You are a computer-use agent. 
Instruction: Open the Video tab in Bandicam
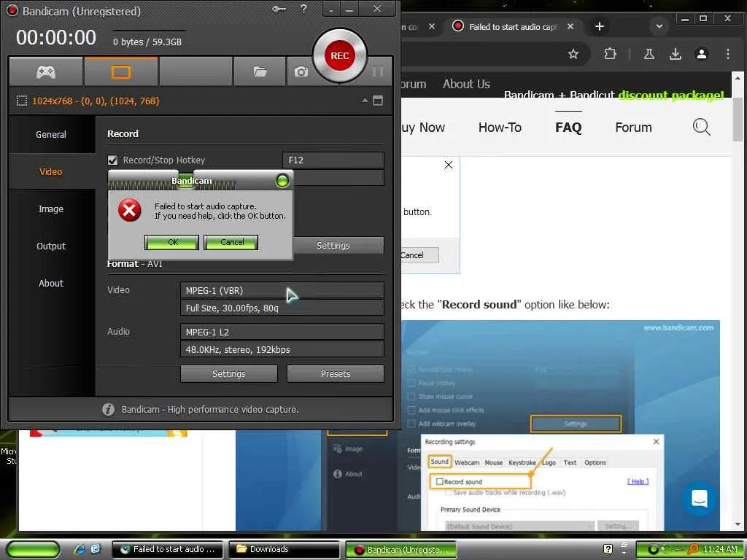[x=51, y=172]
